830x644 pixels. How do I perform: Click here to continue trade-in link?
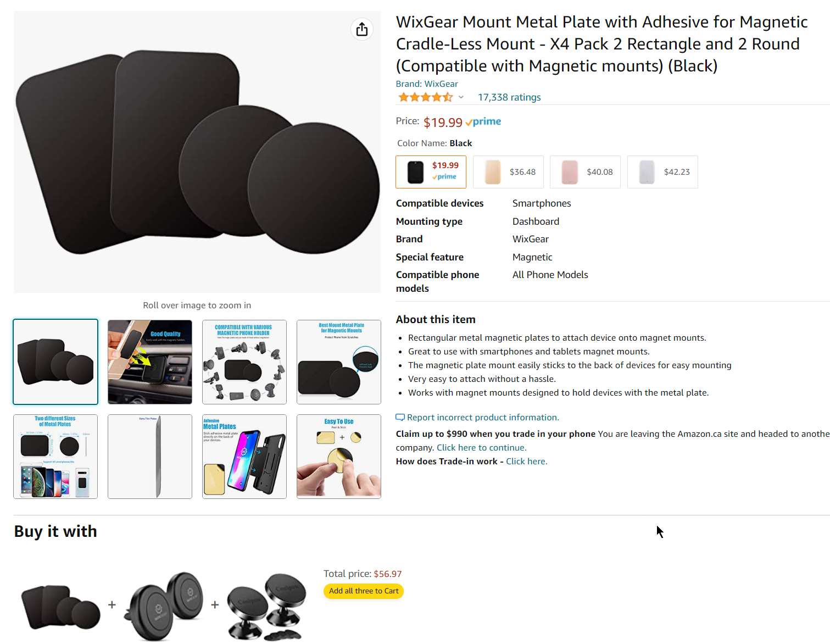coord(481,448)
